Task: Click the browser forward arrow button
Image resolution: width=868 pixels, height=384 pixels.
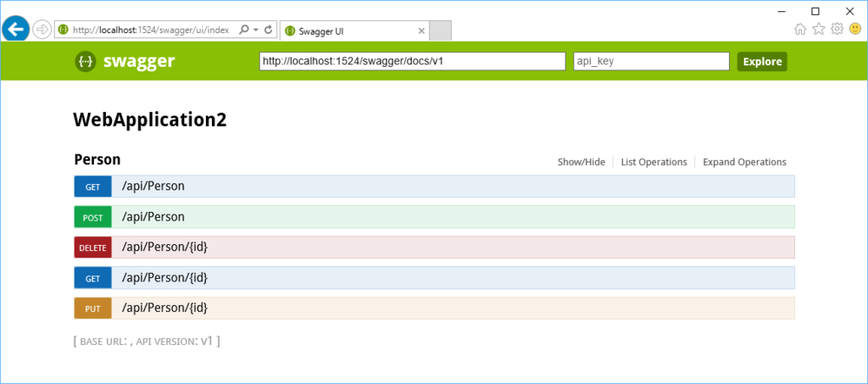Action: tap(42, 30)
